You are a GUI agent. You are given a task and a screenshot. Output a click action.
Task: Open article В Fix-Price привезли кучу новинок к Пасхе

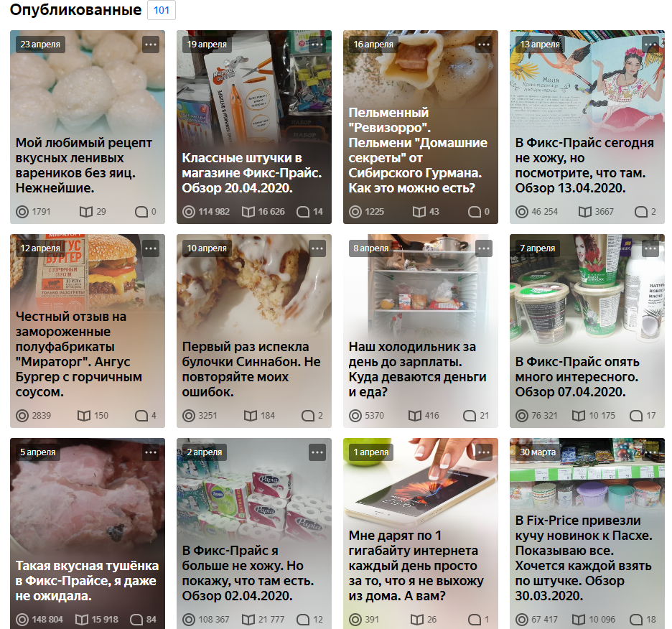click(584, 558)
